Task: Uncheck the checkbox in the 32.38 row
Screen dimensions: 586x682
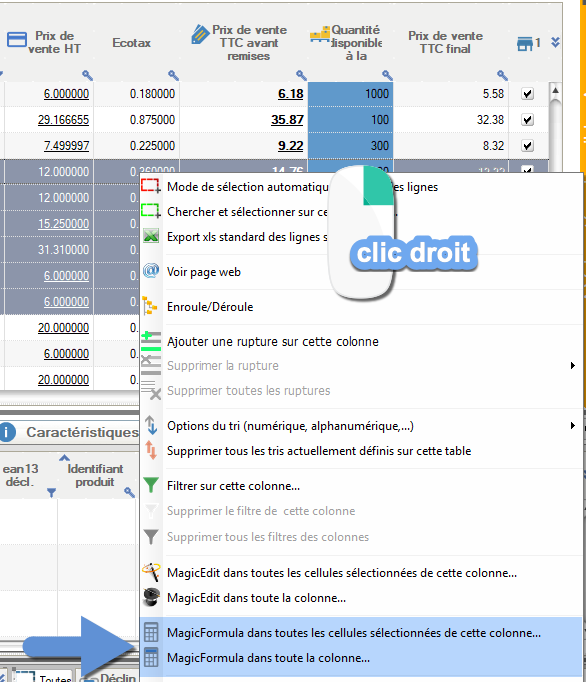Action: pyautogui.click(x=527, y=120)
